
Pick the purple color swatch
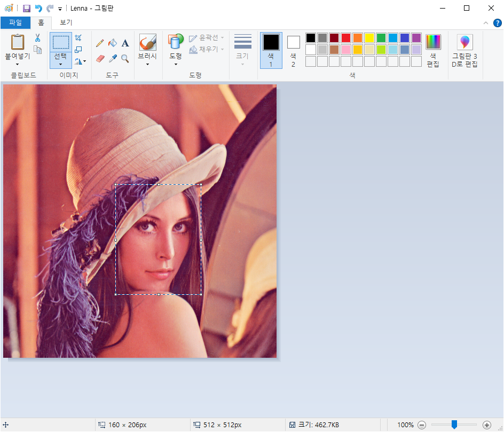click(x=416, y=38)
